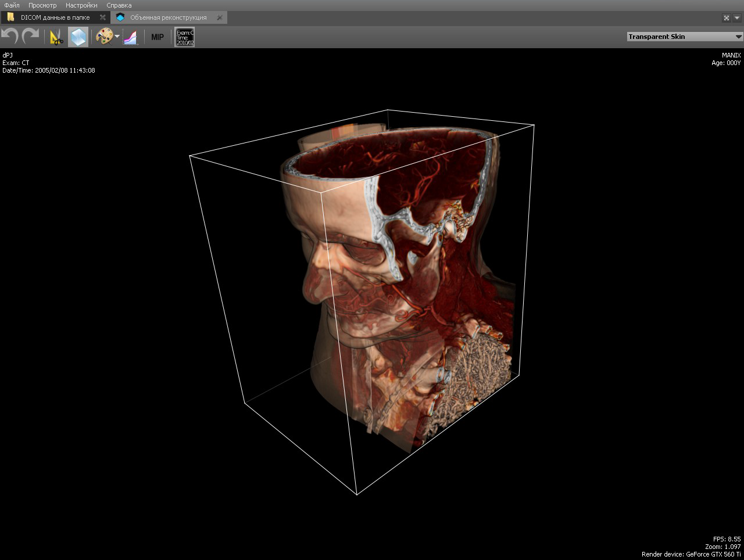Image resolution: width=744 pixels, height=560 pixels.
Task: Select the Объемная реконструкция tab
Action: [168, 17]
